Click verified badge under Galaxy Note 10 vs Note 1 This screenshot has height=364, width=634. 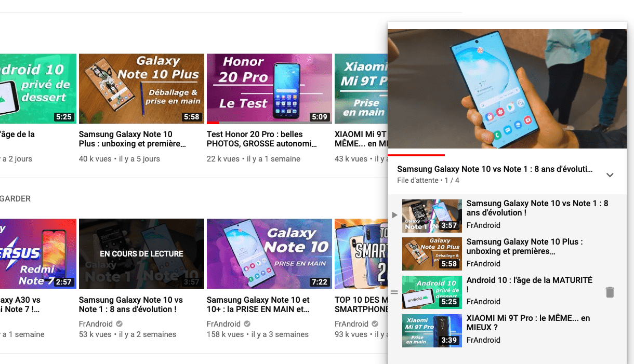(x=120, y=323)
